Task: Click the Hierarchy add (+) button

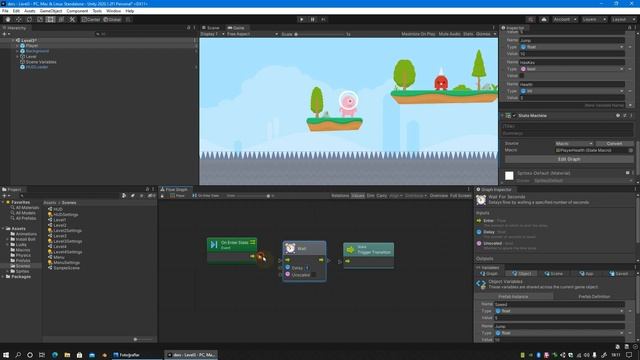Action: tap(5, 34)
